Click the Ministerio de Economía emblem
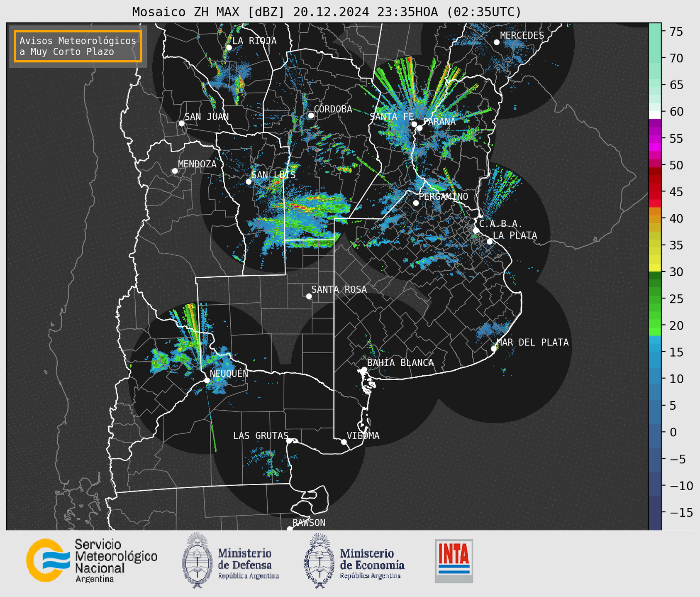The height and width of the screenshot is (597, 700). [319, 560]
